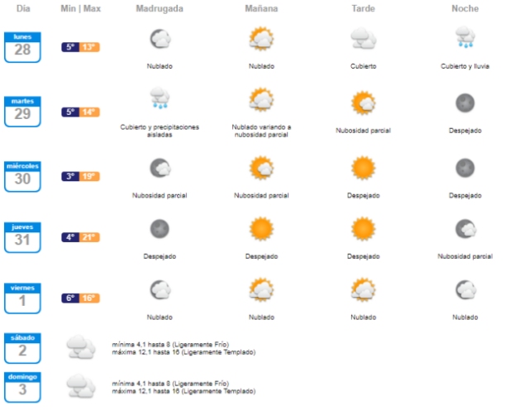The width and height of the screenshot is (529, 420).
Task: Select Thursday night partly cloudy icon
Action: pos(465,229)
